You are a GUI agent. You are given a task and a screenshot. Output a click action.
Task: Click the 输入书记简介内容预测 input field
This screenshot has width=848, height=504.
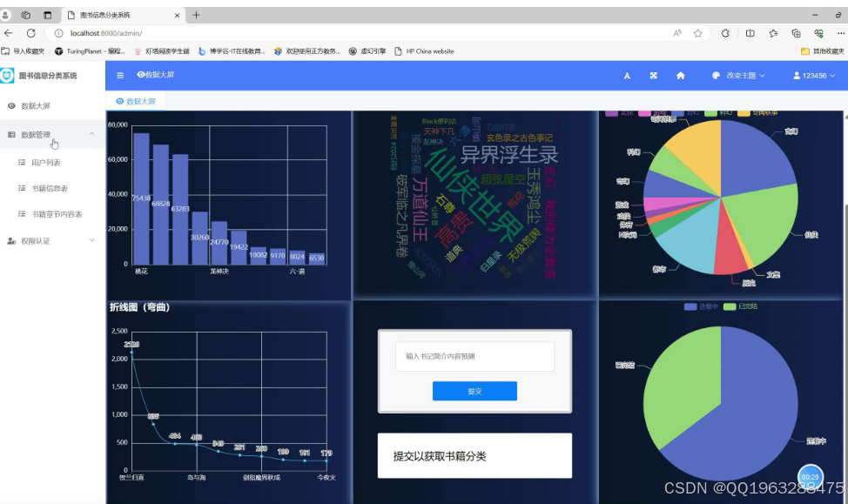point(474,356)
